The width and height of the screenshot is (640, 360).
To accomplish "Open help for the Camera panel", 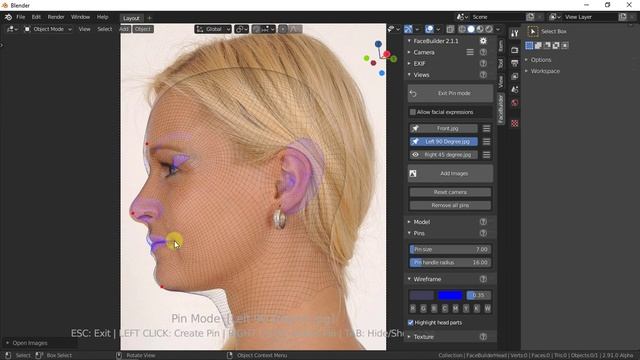I will click(483, 52).
